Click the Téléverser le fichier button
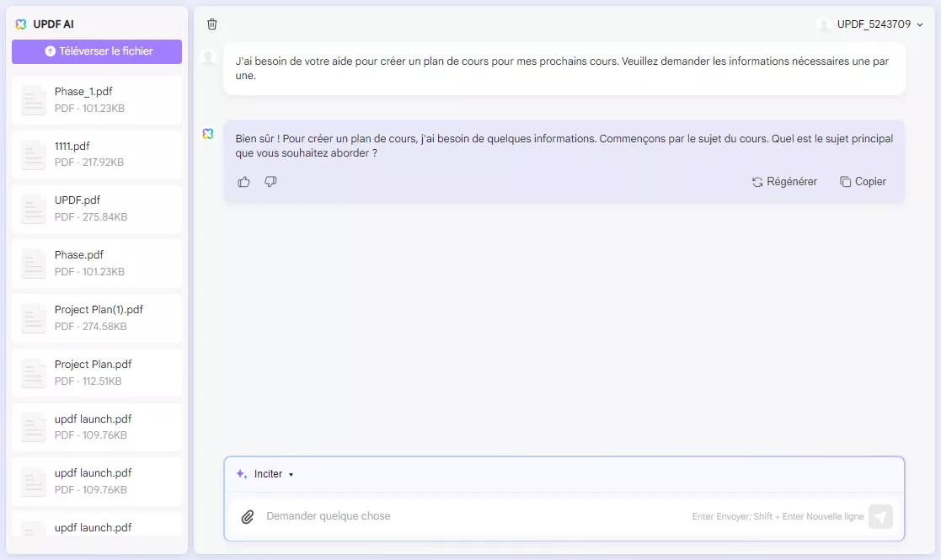Image resolution: width=941 pixels, height=560 pixels. coord(96,52)
